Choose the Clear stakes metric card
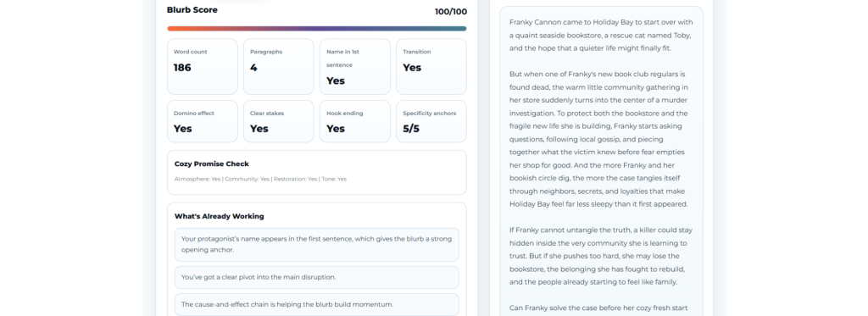 click(278, 121)
